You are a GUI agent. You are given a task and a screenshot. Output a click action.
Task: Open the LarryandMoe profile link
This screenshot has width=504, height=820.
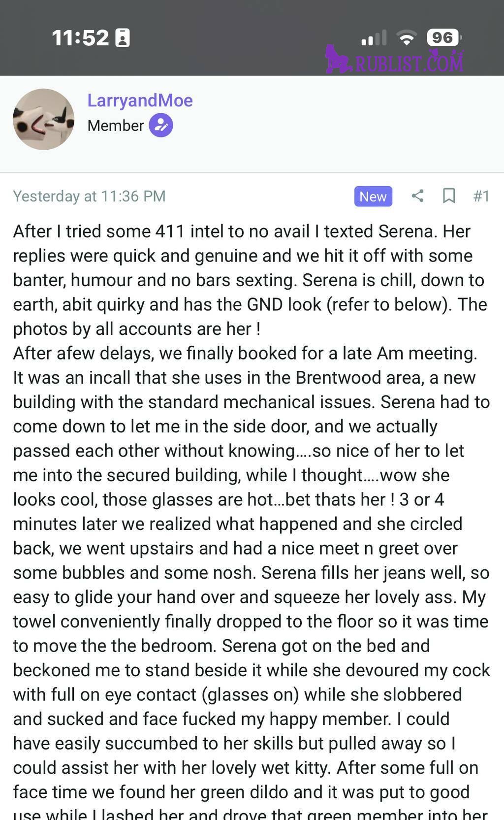tap(140, 100)
